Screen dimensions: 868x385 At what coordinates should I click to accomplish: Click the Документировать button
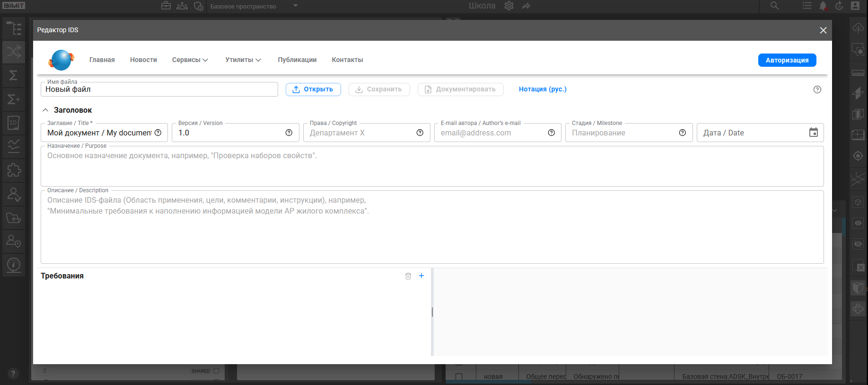pyautogui.click(x=461, y=90)
